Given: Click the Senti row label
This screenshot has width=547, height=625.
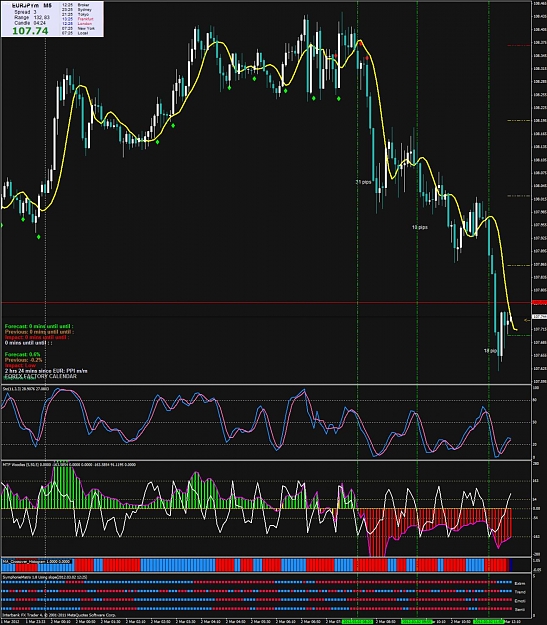Looking at the screenshot, I should point(519,609).
